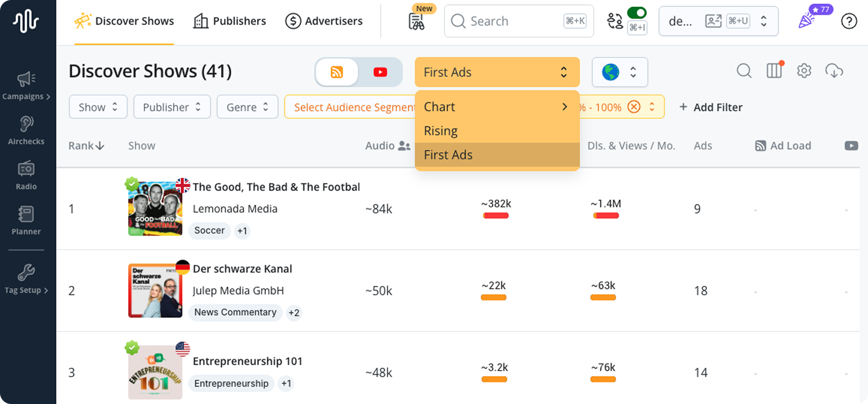Toggle the green switch in top bar
Screen dimensions: 868x404
pos(637,13)
